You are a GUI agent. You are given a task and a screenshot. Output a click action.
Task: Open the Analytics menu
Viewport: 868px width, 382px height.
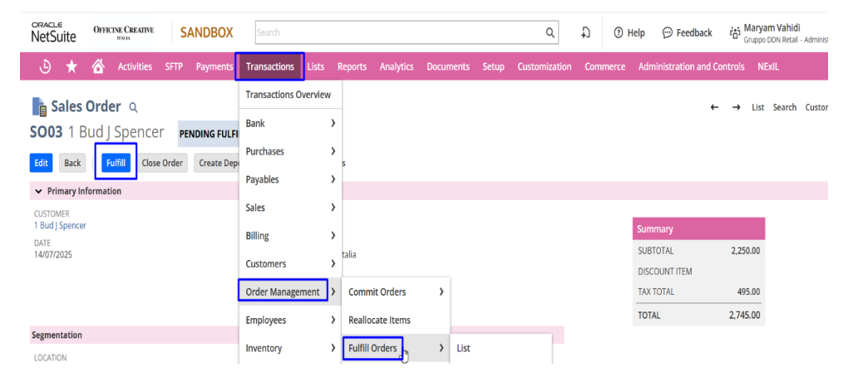[x=397, y=67]
